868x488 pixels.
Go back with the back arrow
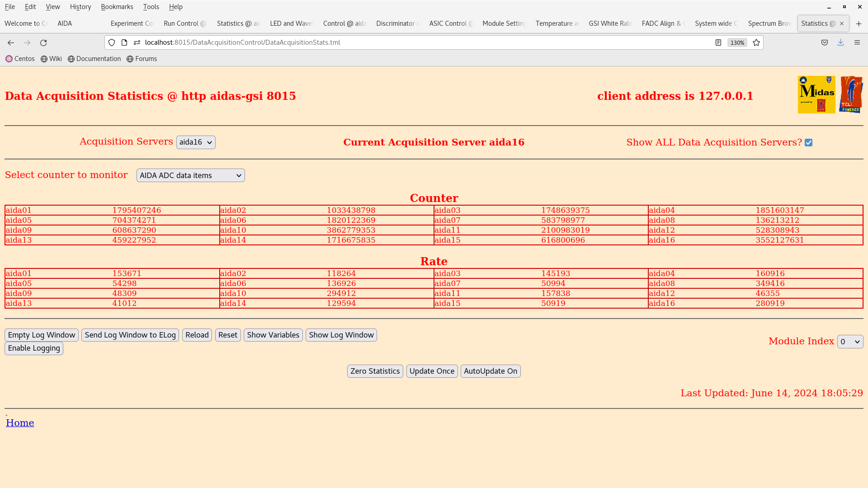tap(11, 42)
